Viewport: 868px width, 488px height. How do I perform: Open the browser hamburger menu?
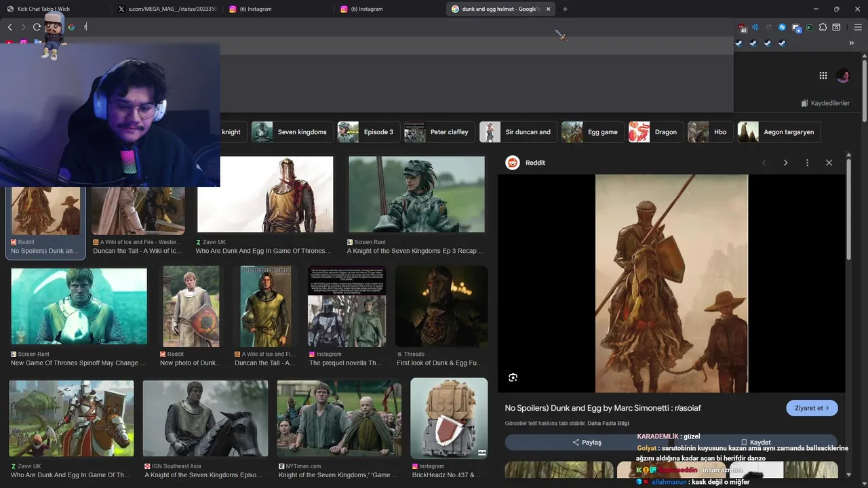(x=858, y=28)
